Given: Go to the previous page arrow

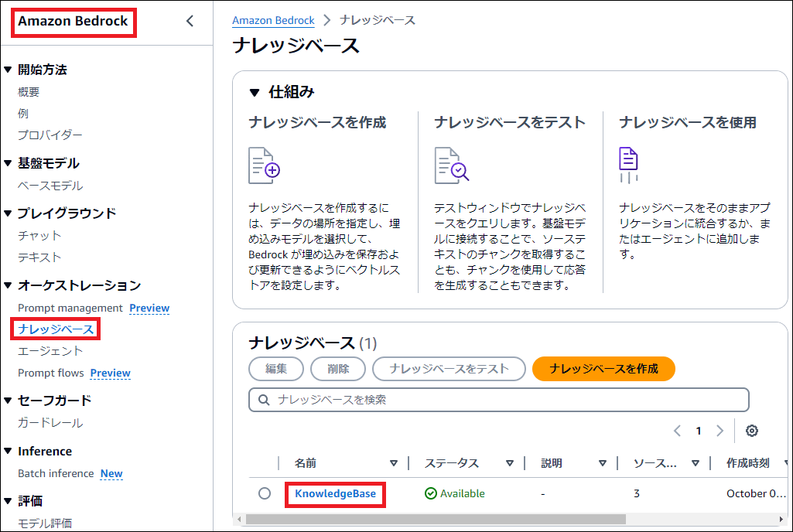Looking at the screenshot, I should [677, 431].
